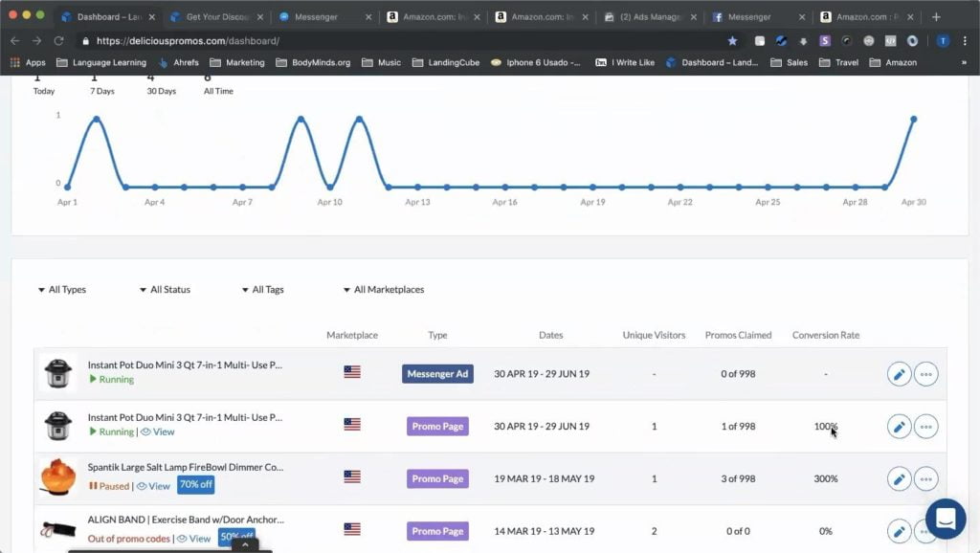Expand the bottom panel collapse chevron
The width and height of the screenshot is (980, 553).
pos(245,545)
